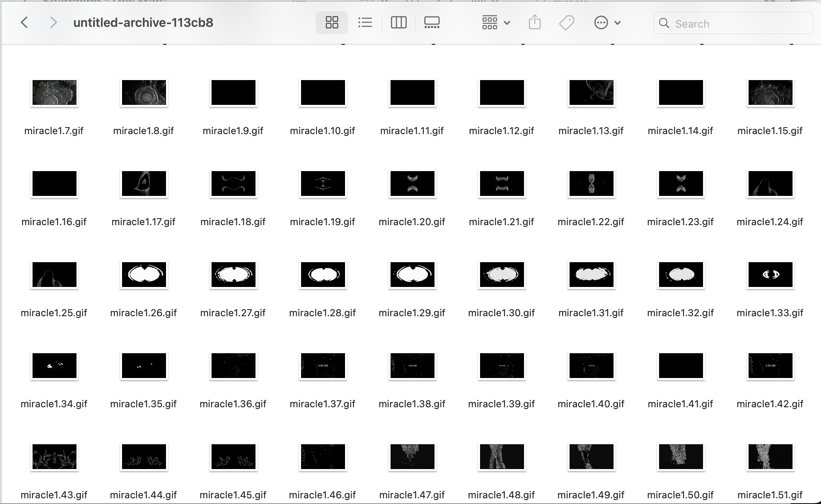
Task: Click the filename miracle1.40.gif
Action: pos(591,404)
